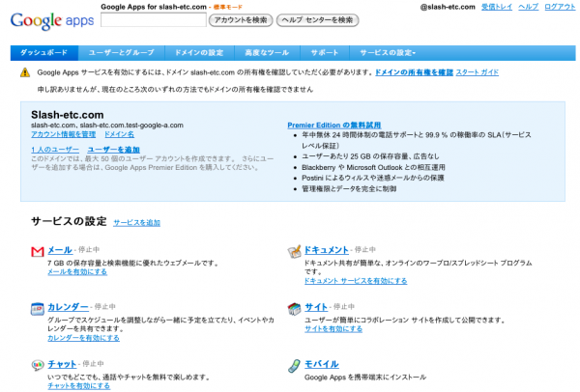This screenshot has height=392, width=580.
Task: Click カレンダーを有効にする link
Action: [x=83, y=338]
